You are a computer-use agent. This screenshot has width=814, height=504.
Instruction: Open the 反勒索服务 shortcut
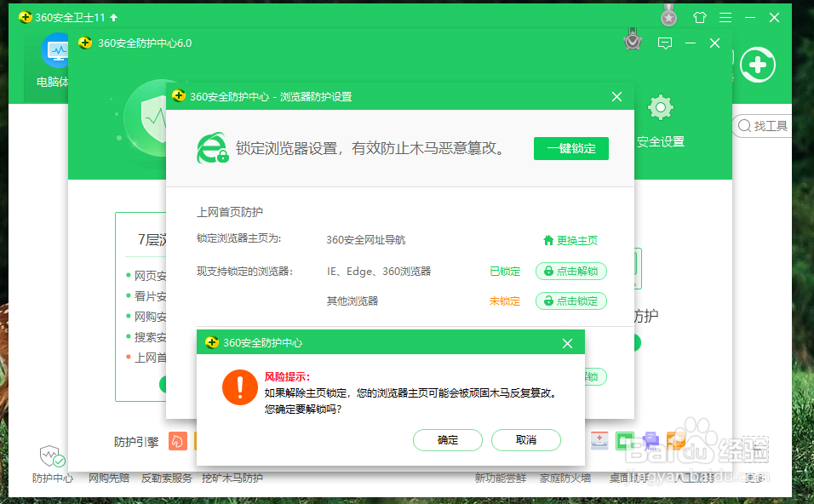tap(167, 478)
